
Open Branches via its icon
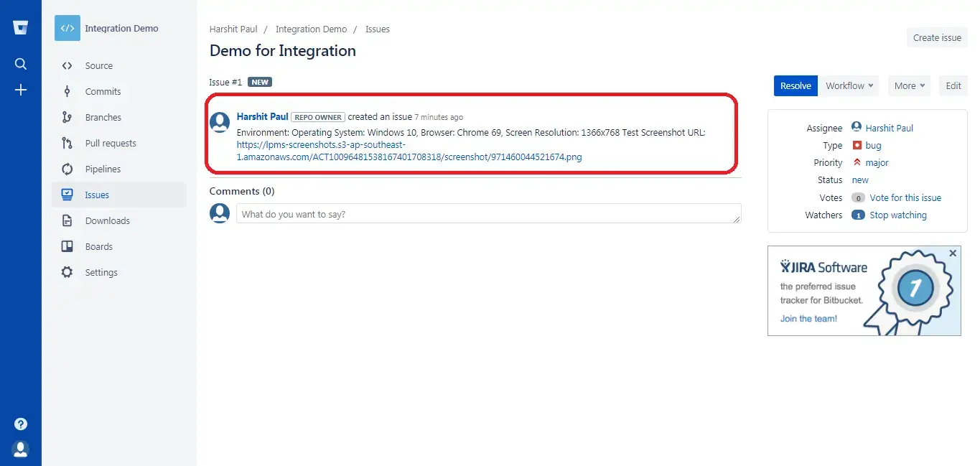67,117
